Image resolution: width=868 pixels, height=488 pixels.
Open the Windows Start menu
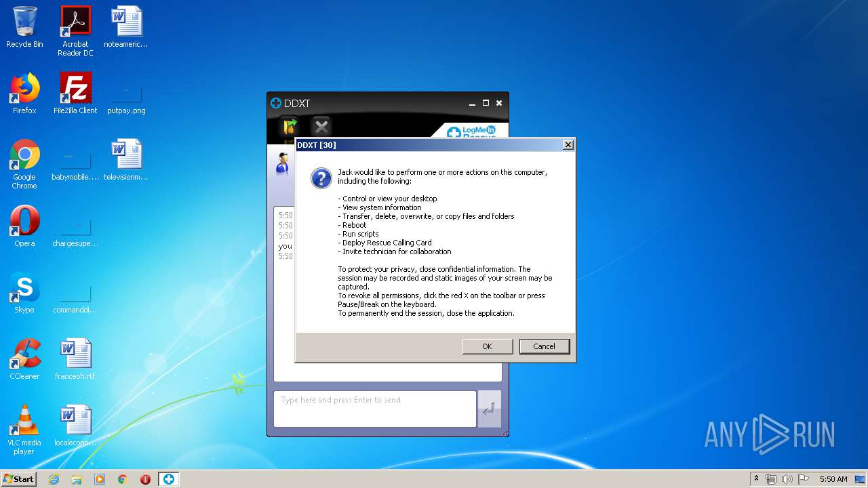18,479
